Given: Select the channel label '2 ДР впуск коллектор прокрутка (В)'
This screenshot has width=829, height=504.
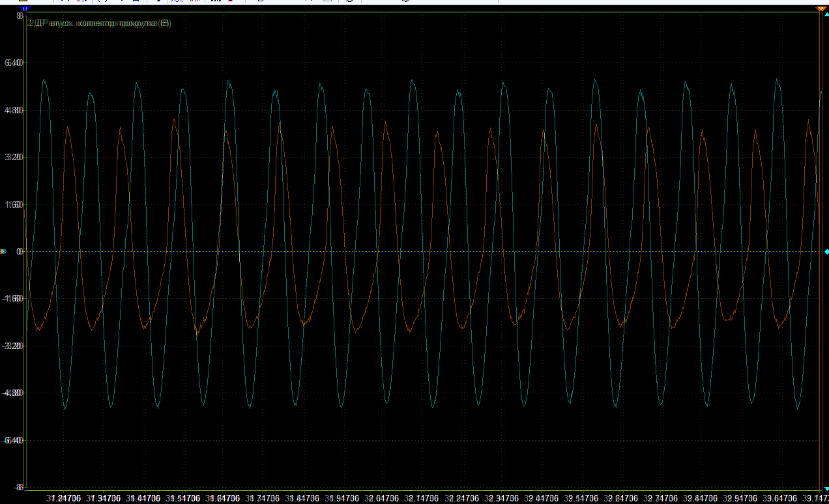Looking at the screenshot, I should click(x=99, y=23).
